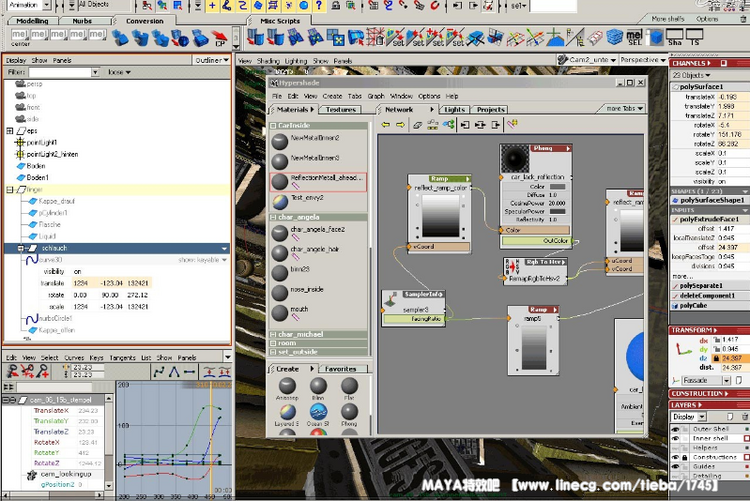Viewport: 750px width, 501px height.
Task: Toggle visibility eye of Constructions layer
Action: pyautogui.click(x=675, y=457)
